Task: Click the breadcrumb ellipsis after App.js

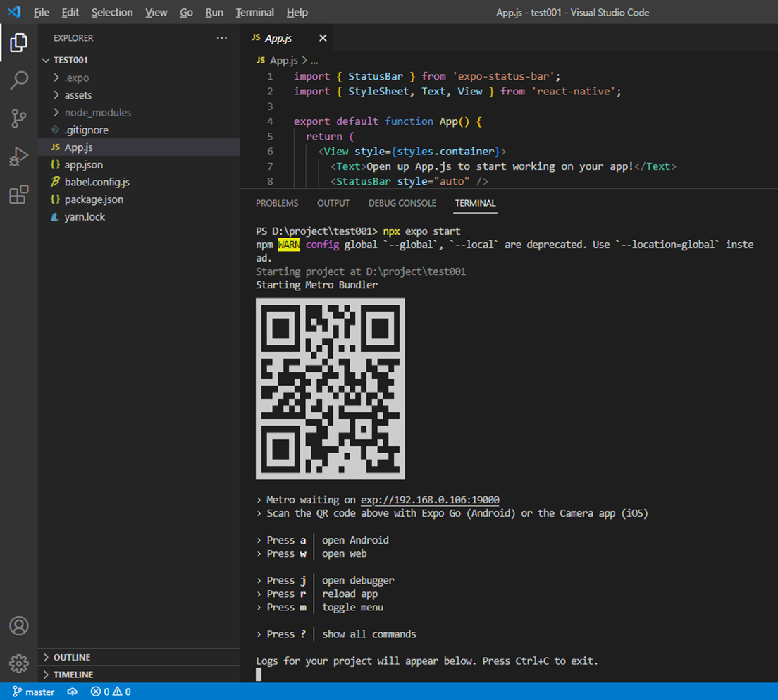Action: click(314, 61)
